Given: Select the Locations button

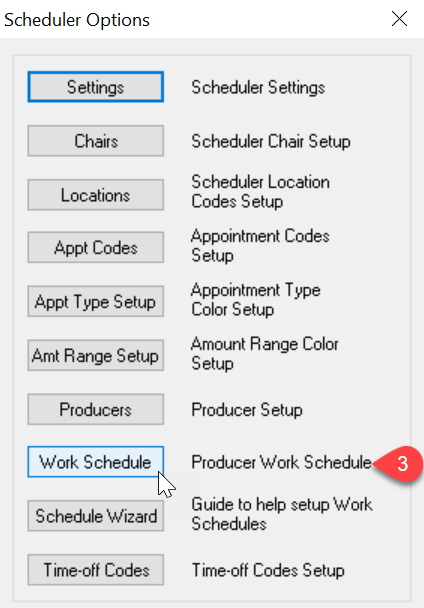Looking at the screenshot, I should [95, 195].
